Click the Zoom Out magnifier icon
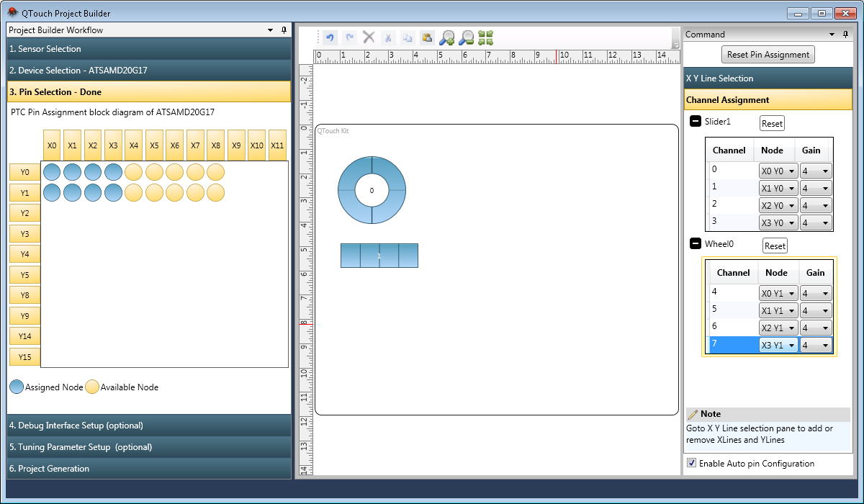This screenshot has width=864, height=504. (466, 37)
